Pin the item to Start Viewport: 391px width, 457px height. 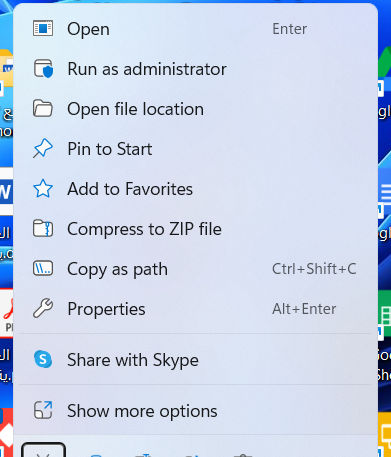point(195,149)
